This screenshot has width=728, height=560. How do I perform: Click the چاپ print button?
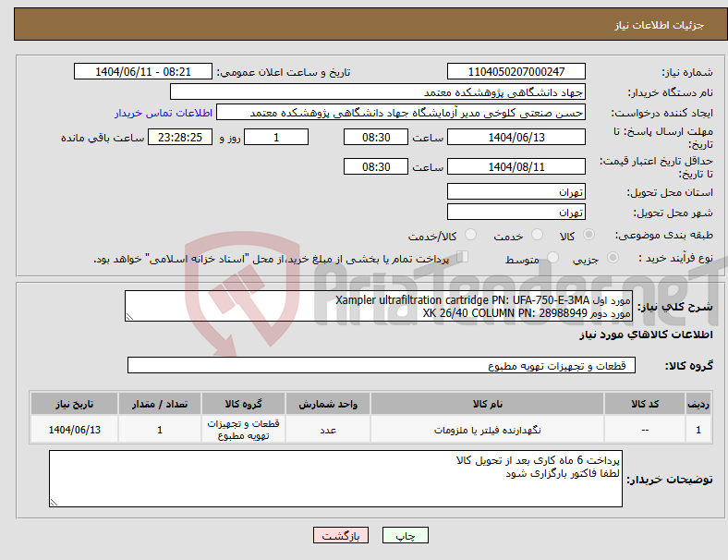[x=406, y=535]
